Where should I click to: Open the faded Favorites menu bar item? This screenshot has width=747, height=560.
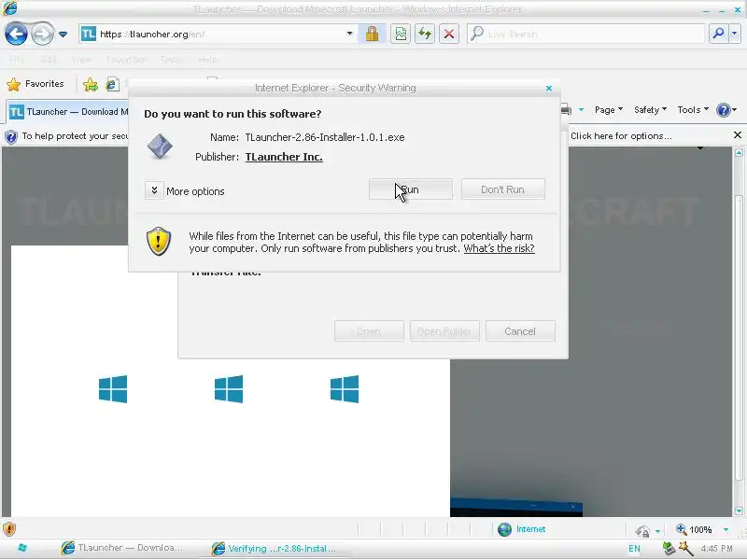tap(125, 60)
